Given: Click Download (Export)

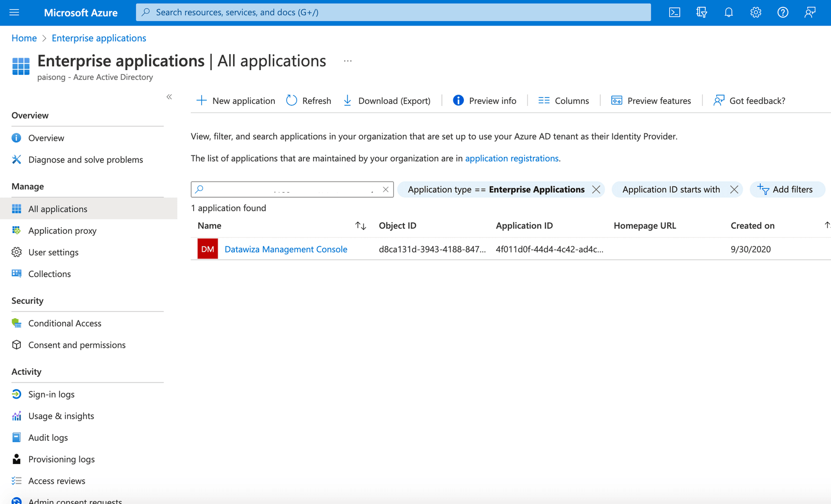Looking at the screenshot, I should (387, 101).
